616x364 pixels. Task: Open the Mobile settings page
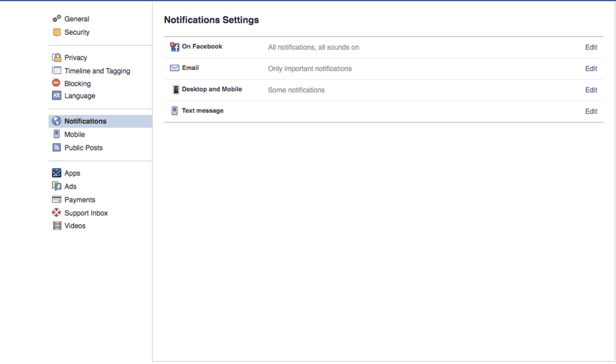tap(74, 135)
